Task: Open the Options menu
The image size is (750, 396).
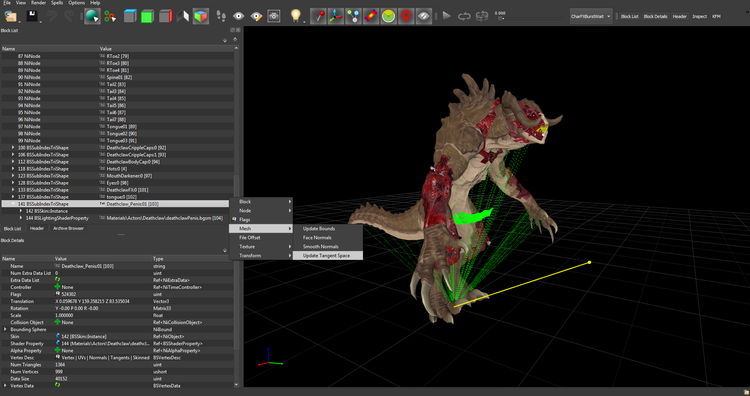Action: point(77,3)
